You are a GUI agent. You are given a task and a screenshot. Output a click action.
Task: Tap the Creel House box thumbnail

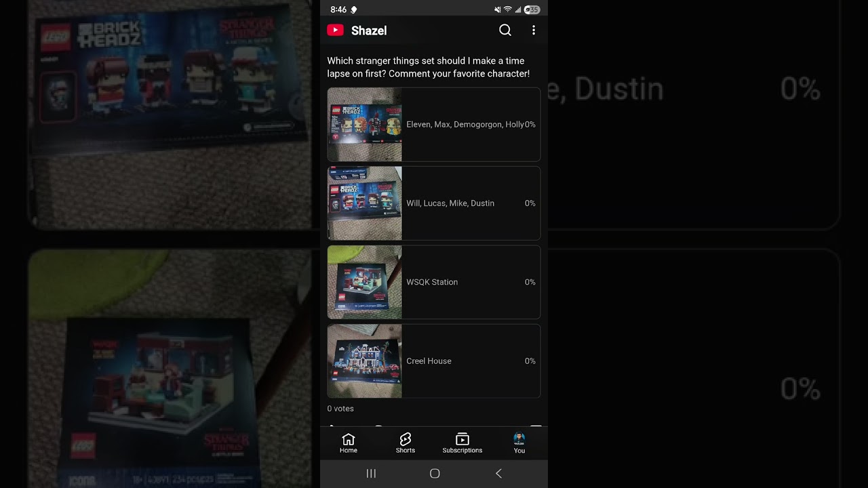coord(365,361)
